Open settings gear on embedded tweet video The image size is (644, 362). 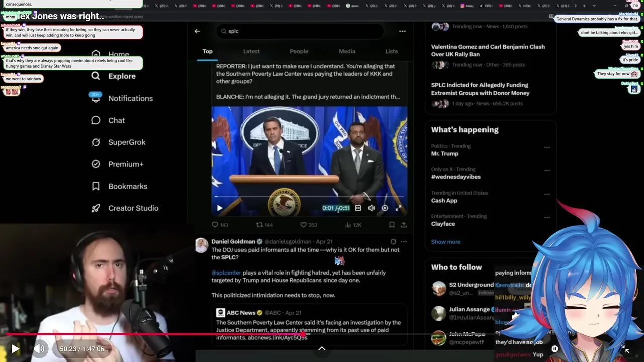385,208
